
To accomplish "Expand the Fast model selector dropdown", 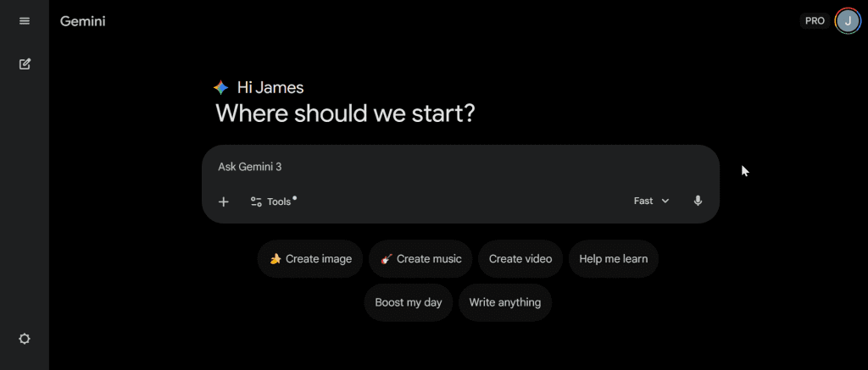I will [x=651, y=201].
